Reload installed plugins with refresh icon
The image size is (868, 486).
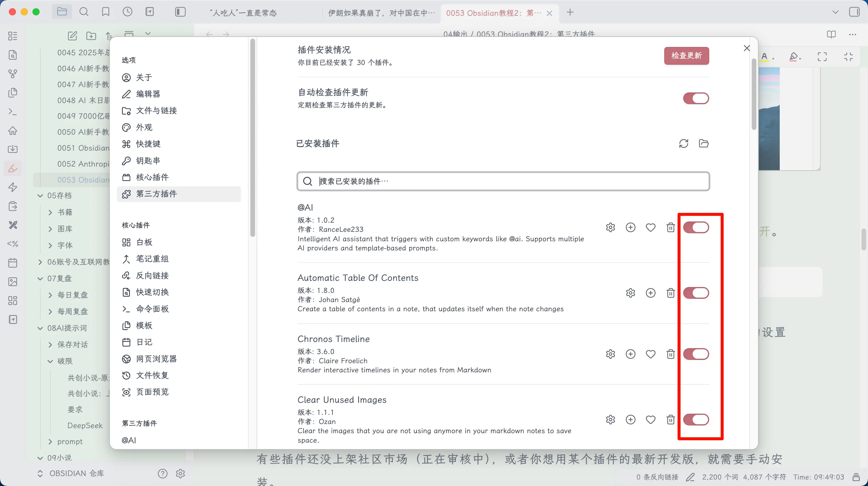click(x=683, y=143)
